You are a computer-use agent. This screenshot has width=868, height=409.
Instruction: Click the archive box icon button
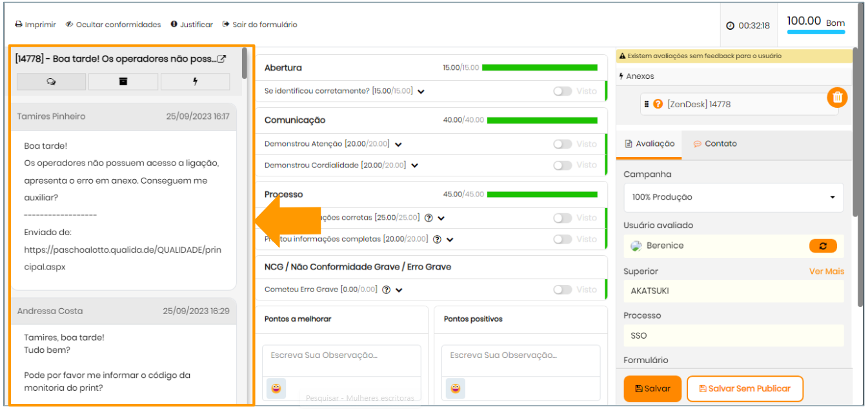(123, 81)
